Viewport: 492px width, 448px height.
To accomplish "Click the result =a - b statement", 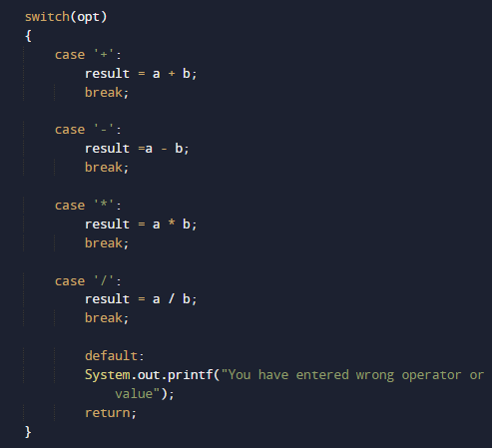I will pyautogui.click(x=137, y=149).
